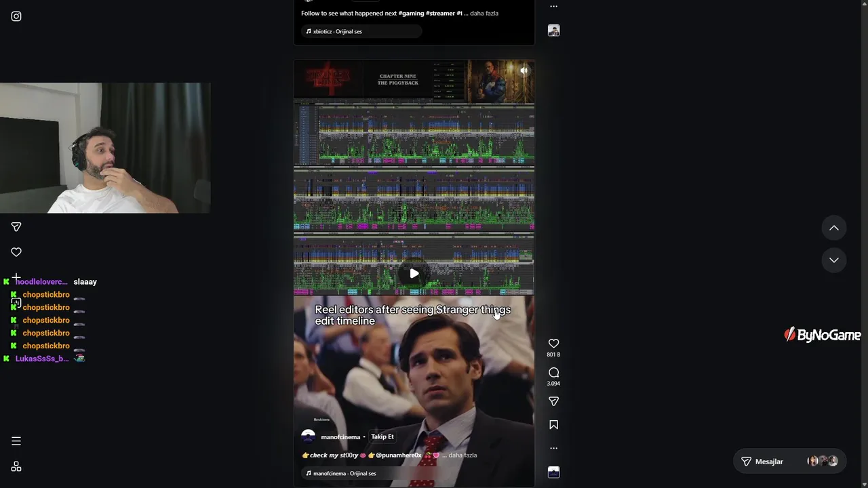Open the hamburger menu in left sidebar
This screenshot has width=868, height=488.
point(16,441)
